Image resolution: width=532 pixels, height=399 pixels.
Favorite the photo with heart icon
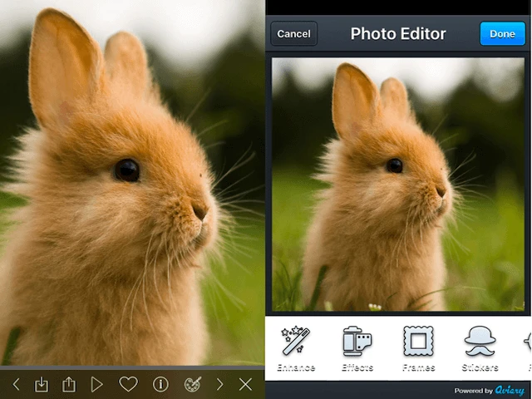click(128, 384)
